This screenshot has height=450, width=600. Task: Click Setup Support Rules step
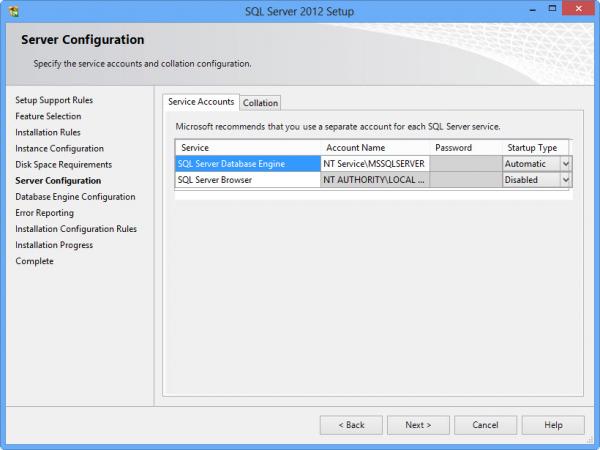[54, 100]
